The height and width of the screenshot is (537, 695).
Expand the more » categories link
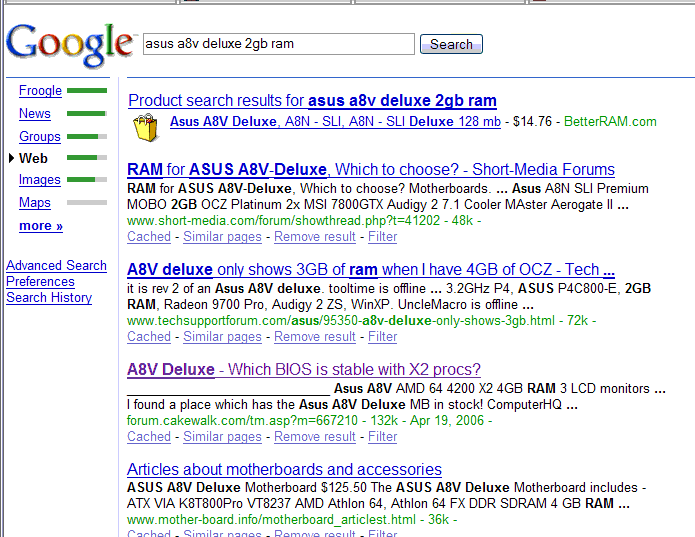(41, 226)
